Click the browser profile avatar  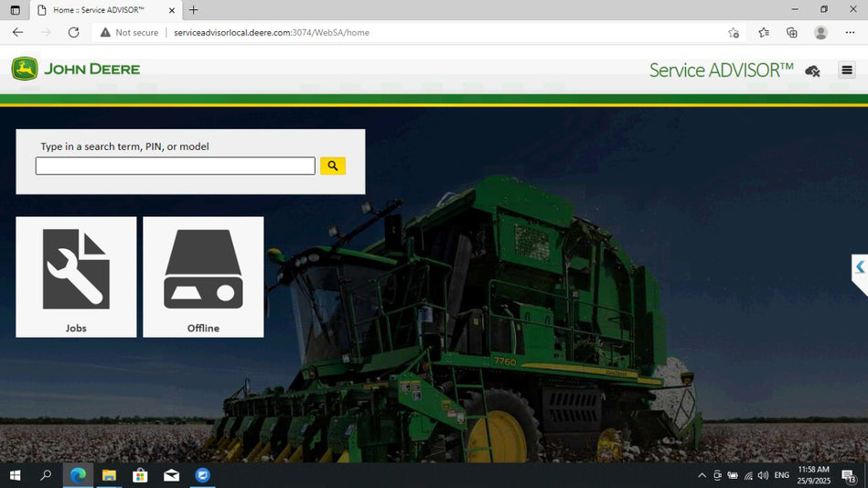820,32
